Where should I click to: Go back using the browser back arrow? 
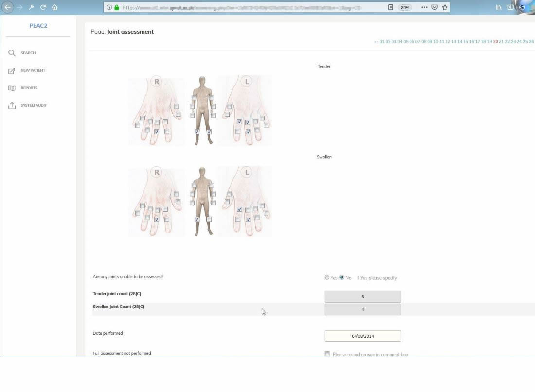click(7, 7)
